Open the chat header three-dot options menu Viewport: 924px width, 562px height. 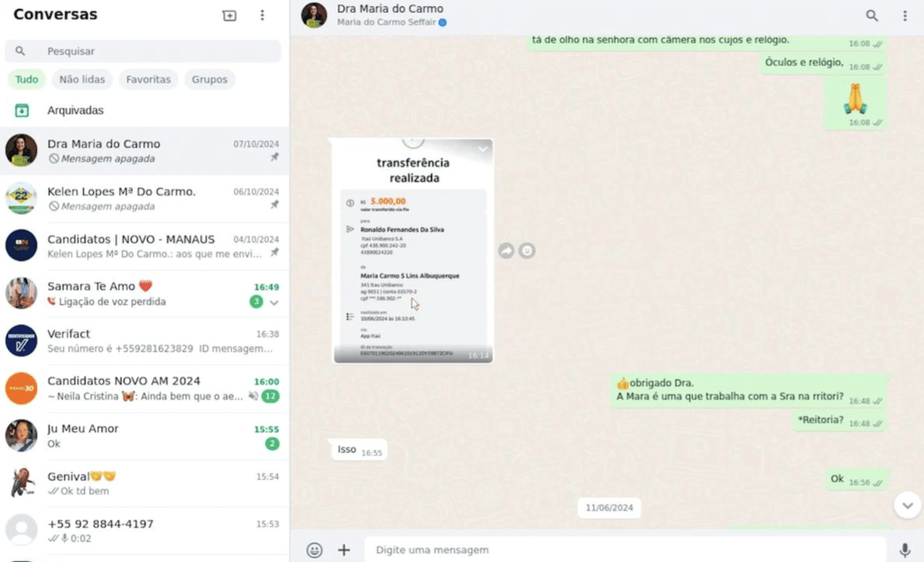pos(904,16)
